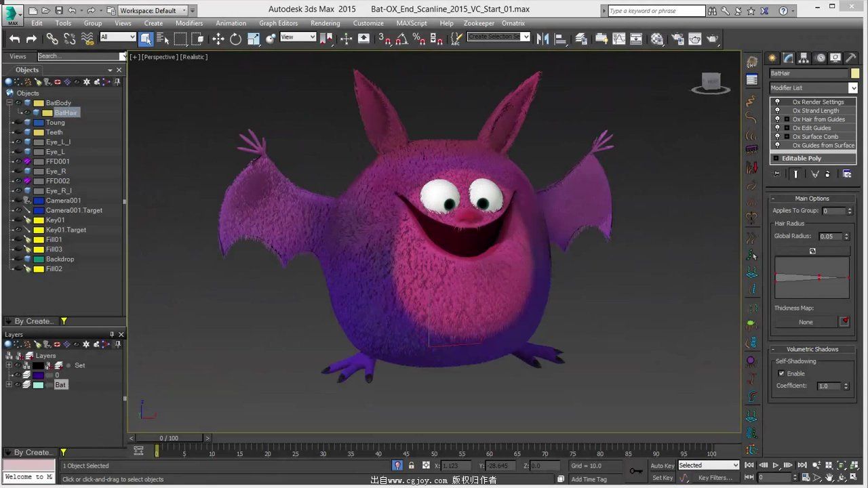Click the Key Filters button
868x488 pixels.
point(715,478)
